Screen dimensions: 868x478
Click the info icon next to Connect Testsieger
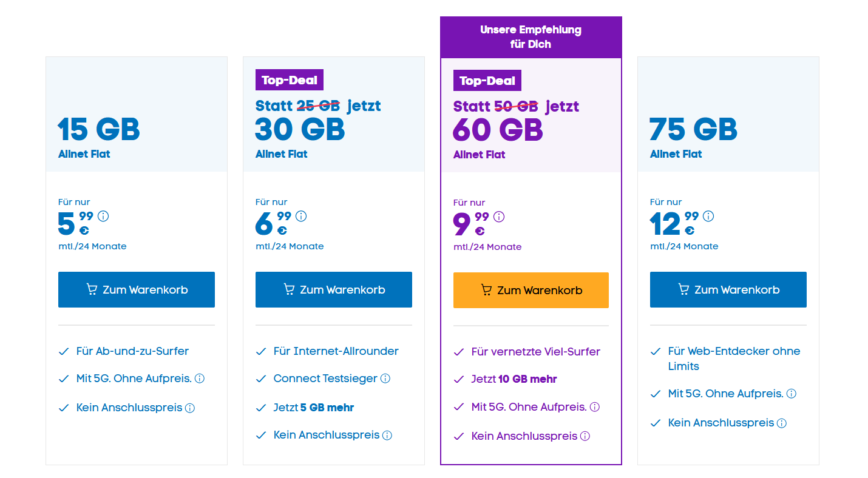click(x=385, y=379)
